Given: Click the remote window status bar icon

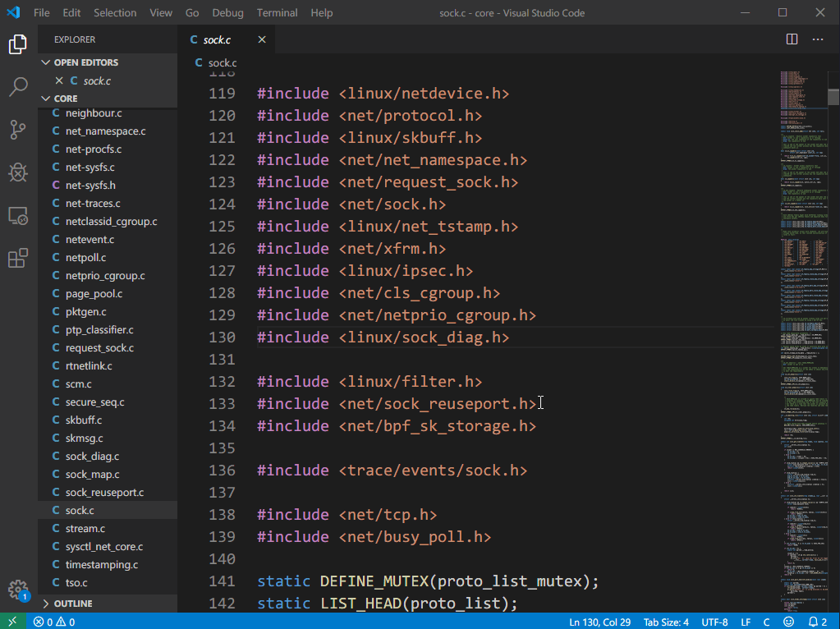Looking at the screenshot, I should [12, 622].
